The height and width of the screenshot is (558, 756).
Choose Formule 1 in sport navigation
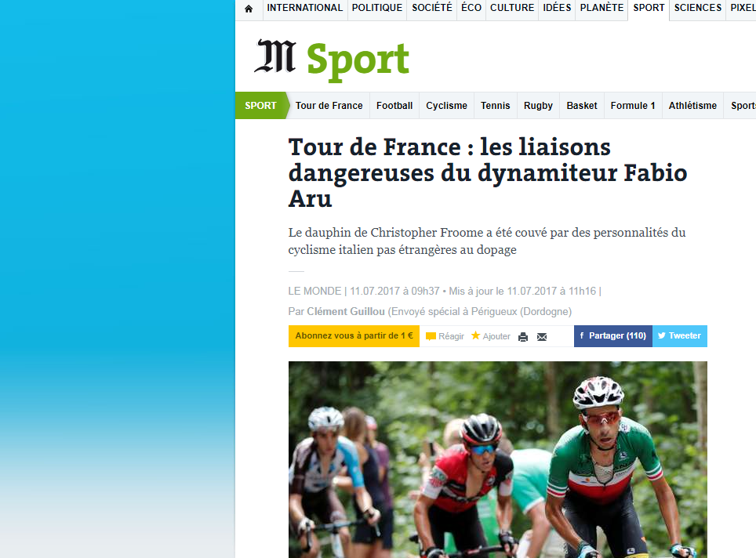pyautogui.click(x=633, y=106)
